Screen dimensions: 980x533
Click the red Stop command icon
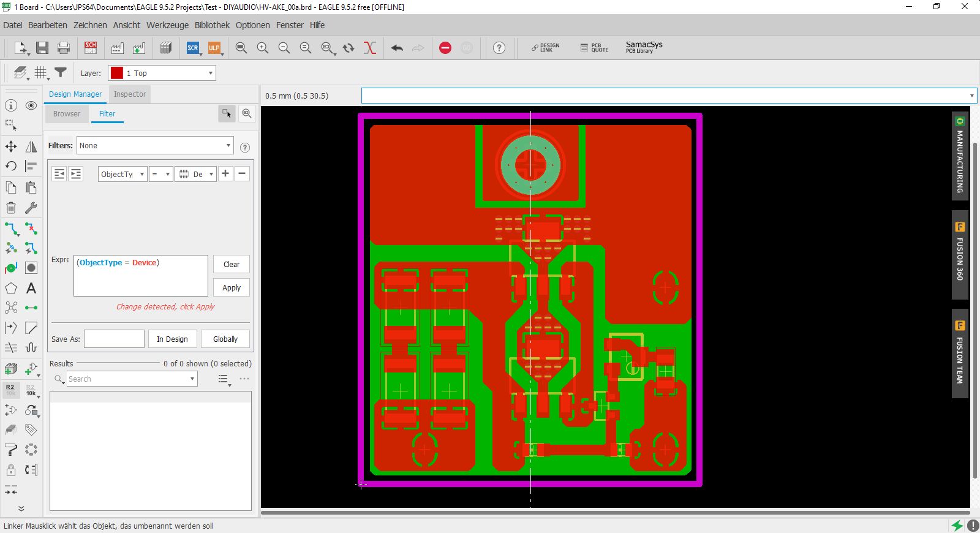[445, 48]
